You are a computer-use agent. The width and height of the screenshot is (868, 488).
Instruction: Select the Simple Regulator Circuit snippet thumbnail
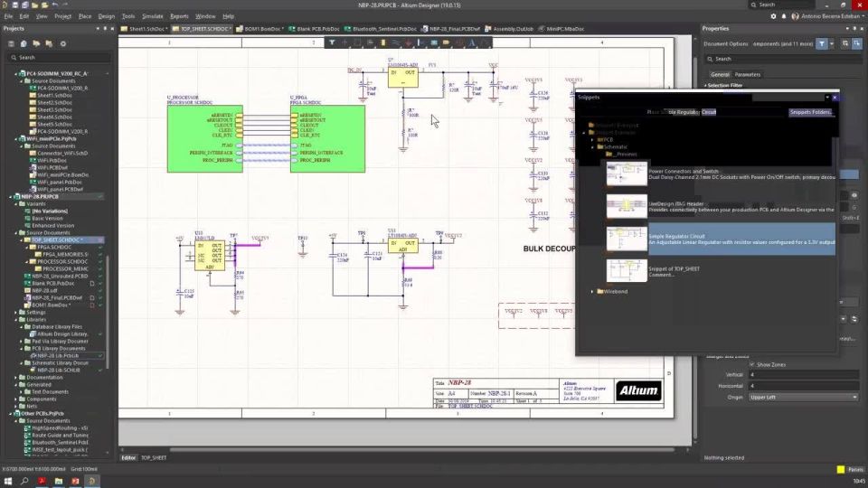(x=627, y=239)
